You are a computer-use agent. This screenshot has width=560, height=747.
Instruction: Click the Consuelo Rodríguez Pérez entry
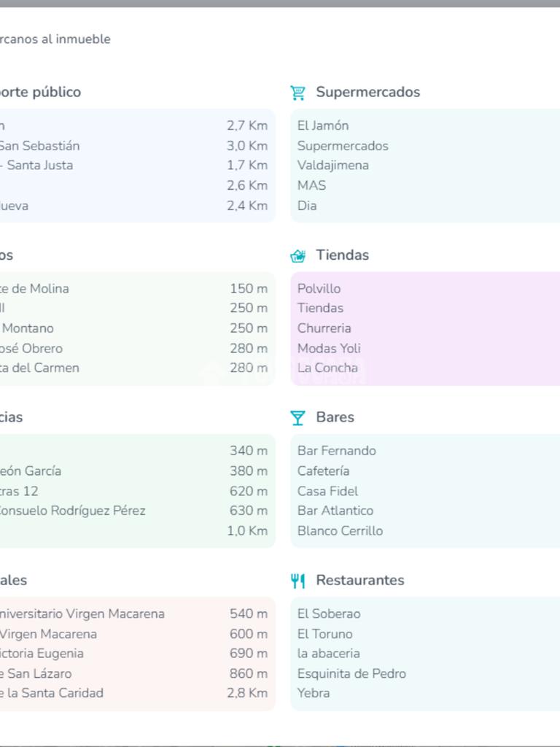click(x=73, y=511)
